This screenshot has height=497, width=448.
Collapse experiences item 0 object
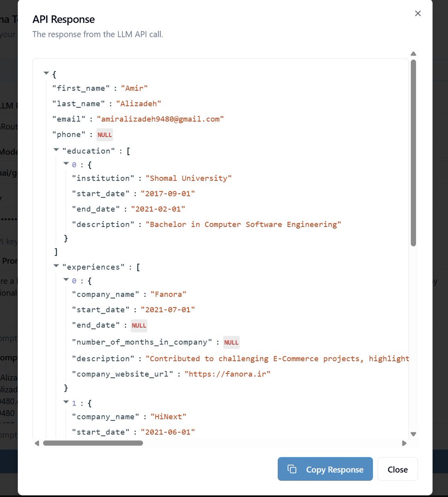click(x=66, y=280)
